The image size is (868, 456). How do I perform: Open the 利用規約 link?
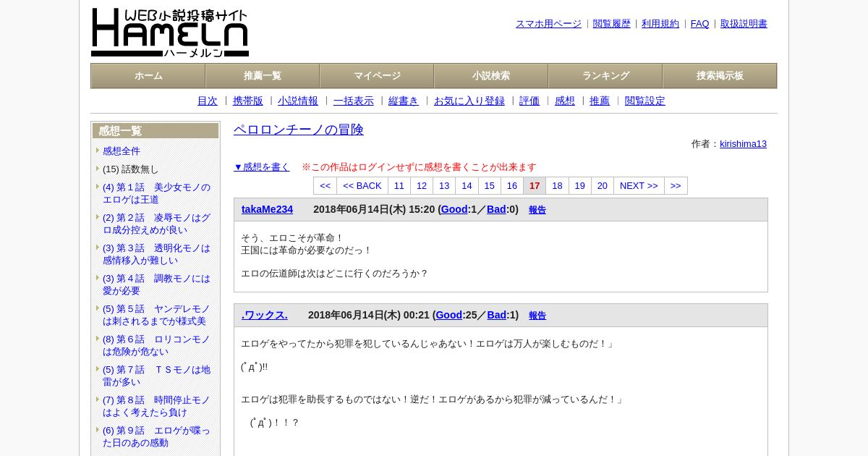[660, 24]
